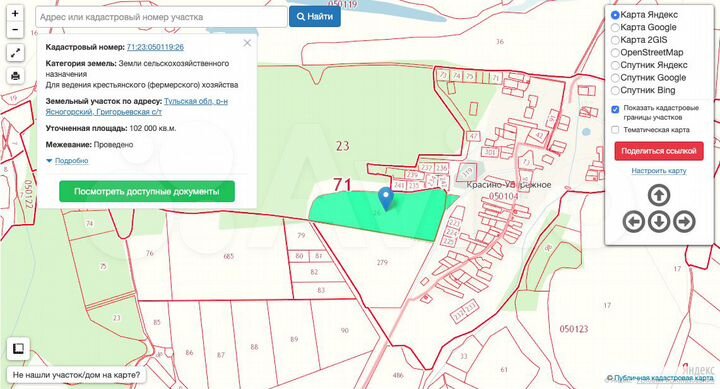This screenshot has width=720, height=389.
Task: Expand the Подробно details section
Action: 71,161
